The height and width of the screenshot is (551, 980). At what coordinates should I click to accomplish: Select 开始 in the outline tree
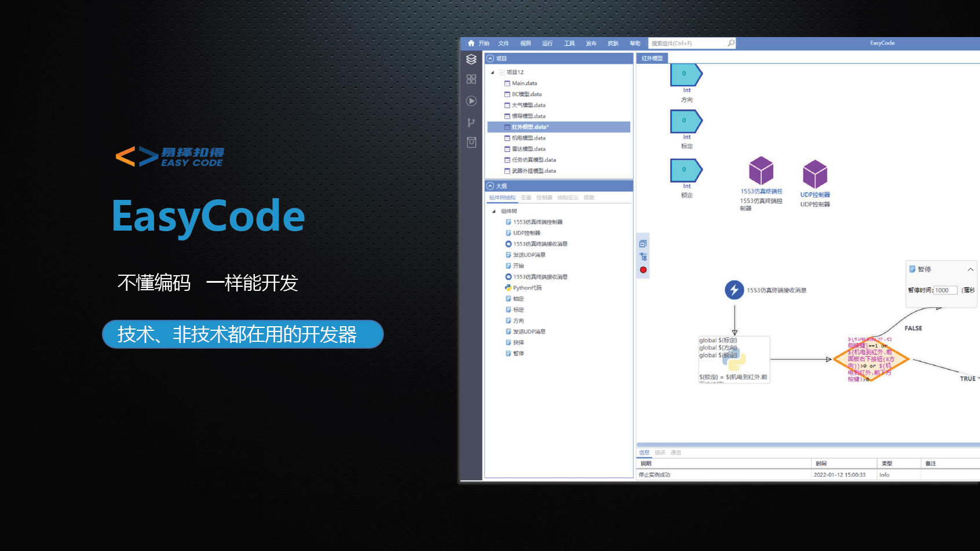click(518, 266)
